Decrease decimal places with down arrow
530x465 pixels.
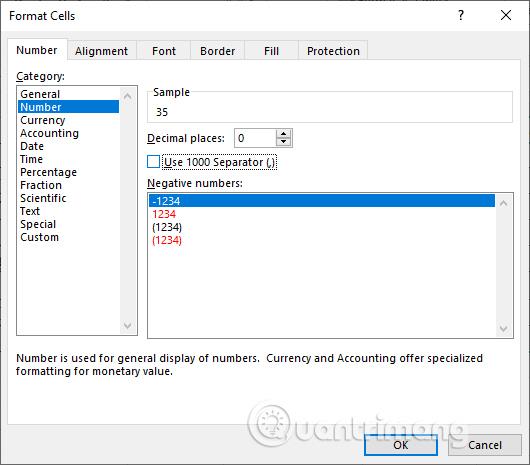click(x=284, y=142)
